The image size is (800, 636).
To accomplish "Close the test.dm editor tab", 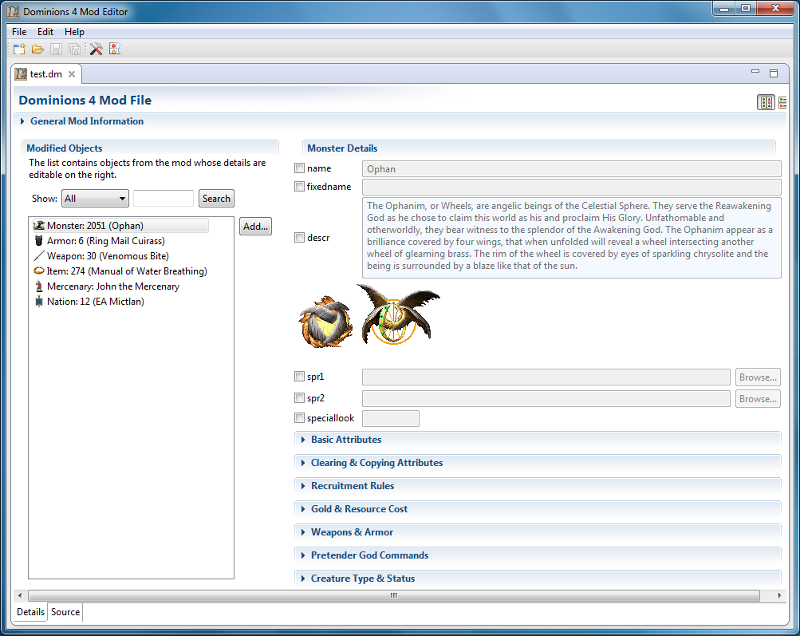I will [x=72, y=74].
